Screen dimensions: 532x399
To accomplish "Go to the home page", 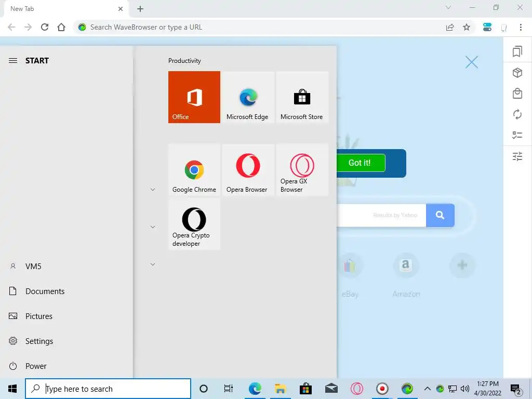I will click(61, 27).
